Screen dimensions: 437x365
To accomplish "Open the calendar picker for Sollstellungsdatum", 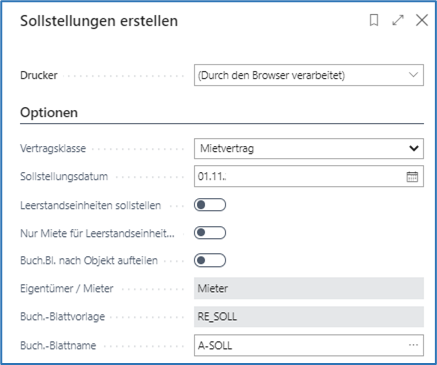I will coord(412,176).
